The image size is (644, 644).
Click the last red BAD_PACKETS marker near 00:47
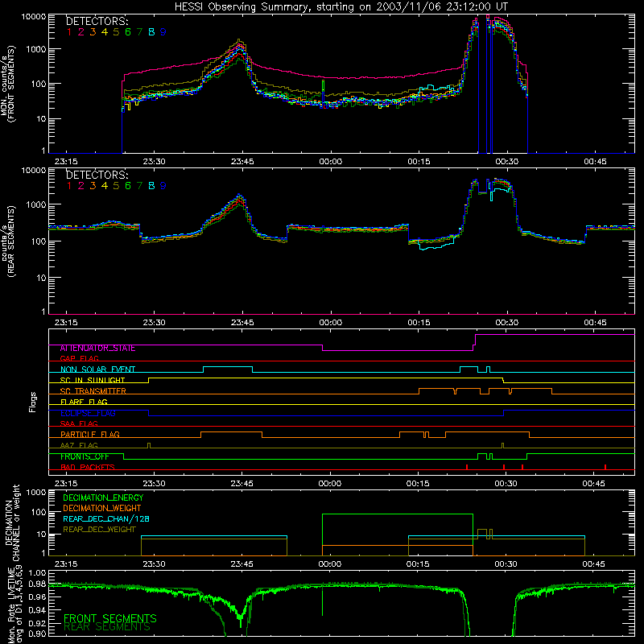coord(605,467)
